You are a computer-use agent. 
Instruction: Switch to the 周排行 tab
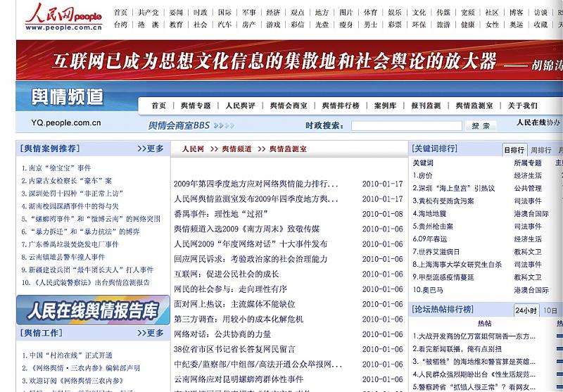pos(540,150)
